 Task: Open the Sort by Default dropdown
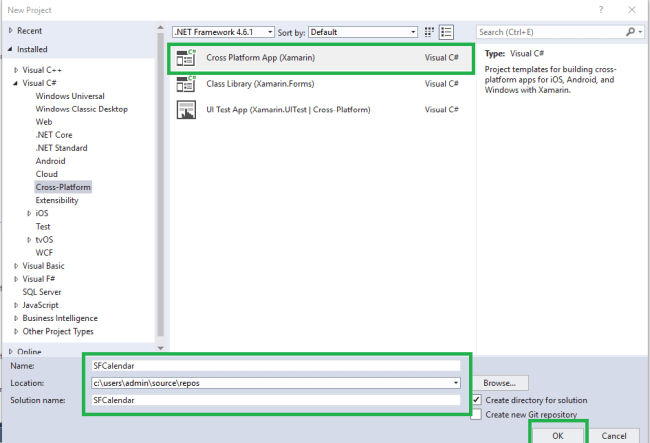click(x=363, y=32)
